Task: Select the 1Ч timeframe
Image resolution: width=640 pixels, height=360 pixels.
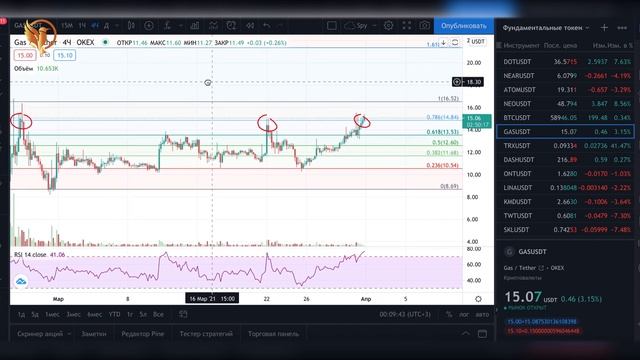Action: (82, 26)
